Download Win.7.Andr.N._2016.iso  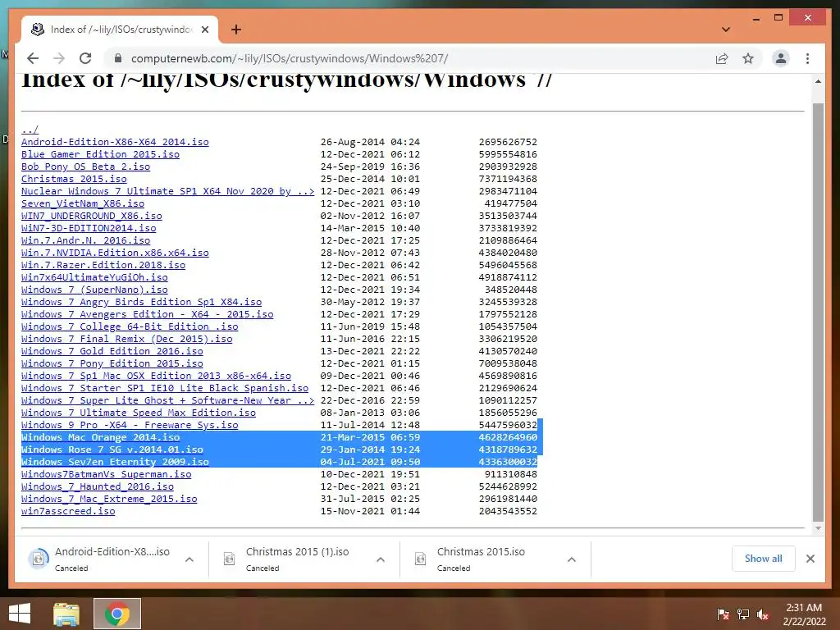tap(85, 240)
